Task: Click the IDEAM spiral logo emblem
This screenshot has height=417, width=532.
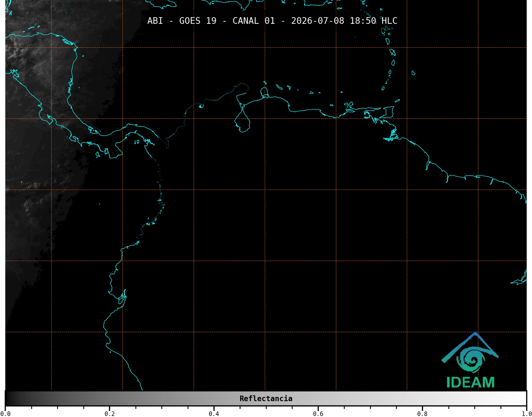Action: point(470,353)
